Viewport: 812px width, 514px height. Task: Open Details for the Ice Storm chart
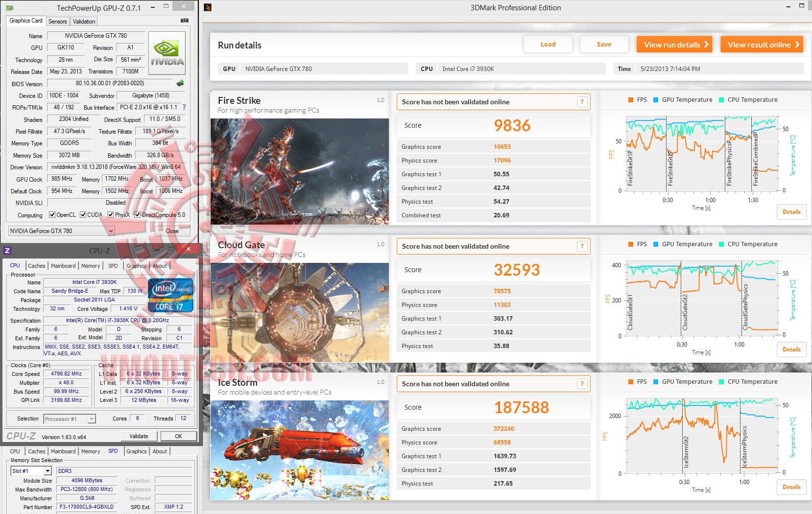click(x=791, y=487)
